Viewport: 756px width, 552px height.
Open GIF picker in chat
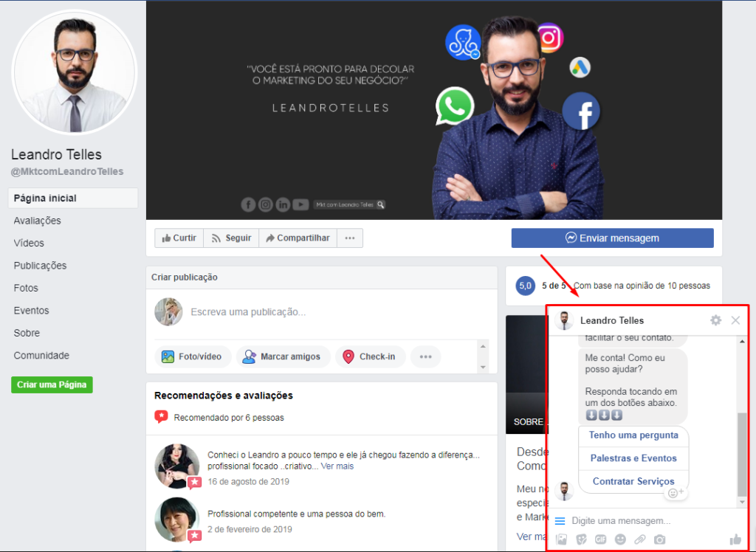click(x=600, y=539)
